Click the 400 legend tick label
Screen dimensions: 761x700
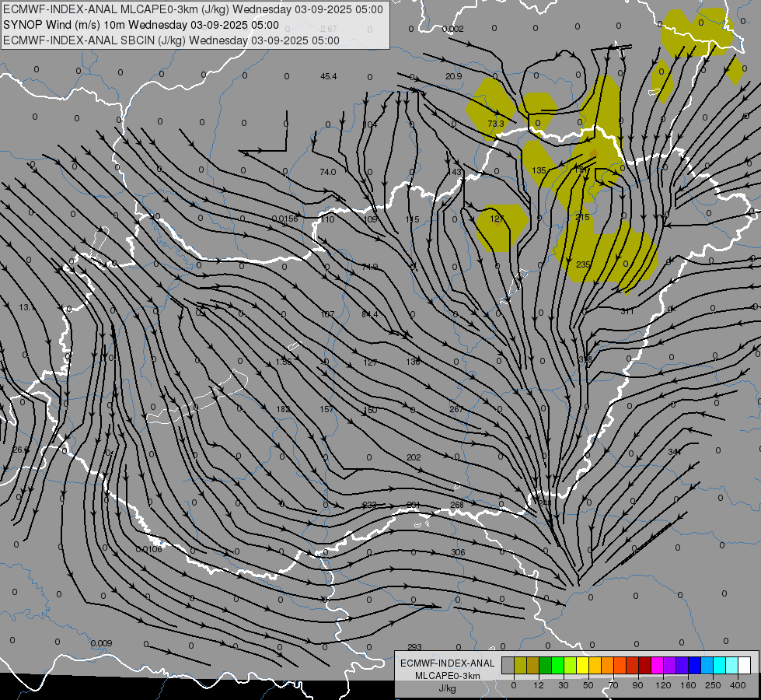coord(738,685)
